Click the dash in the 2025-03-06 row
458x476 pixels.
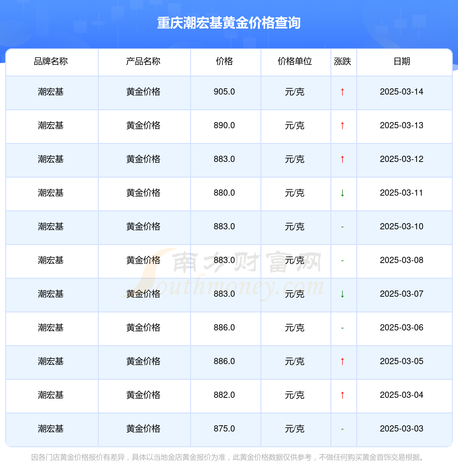coord(343,328)
